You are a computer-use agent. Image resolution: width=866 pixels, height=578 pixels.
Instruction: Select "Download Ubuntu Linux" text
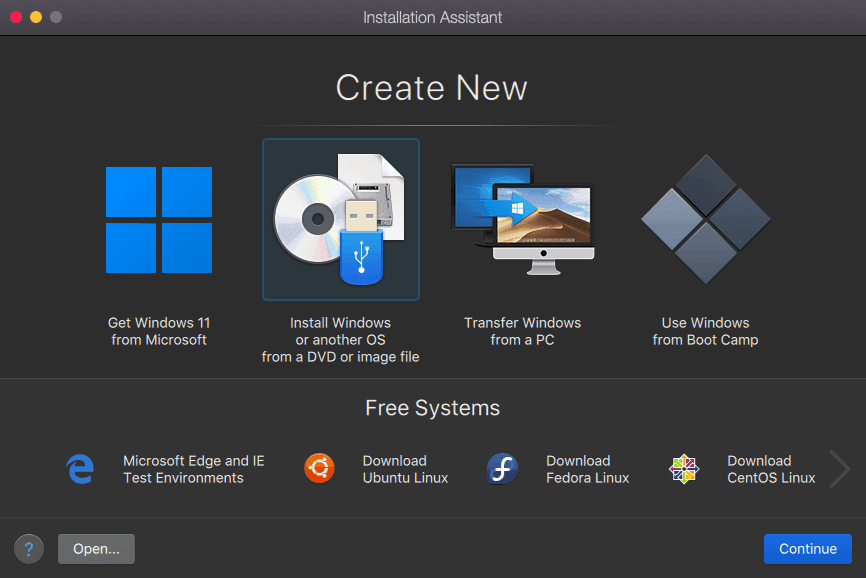pyautogui.click(x=405, y=469)
